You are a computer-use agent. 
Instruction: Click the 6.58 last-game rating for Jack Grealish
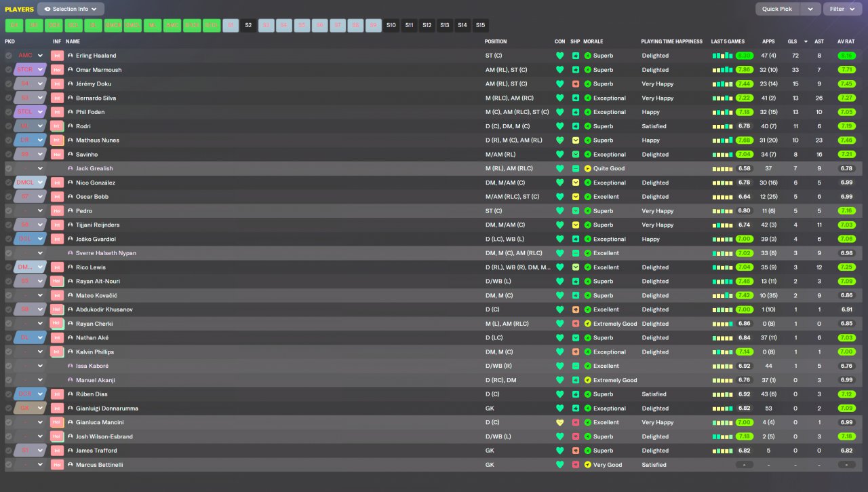pyautogui.click(x=744, y=168)
